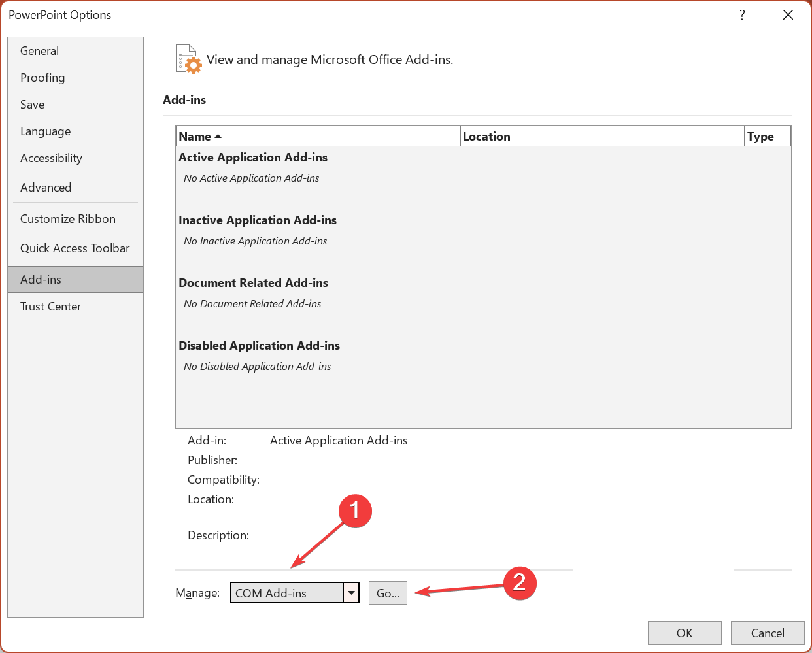Open the Advanced options page
This screenshot has width=812, height=653.
click(x=75, y=188)
